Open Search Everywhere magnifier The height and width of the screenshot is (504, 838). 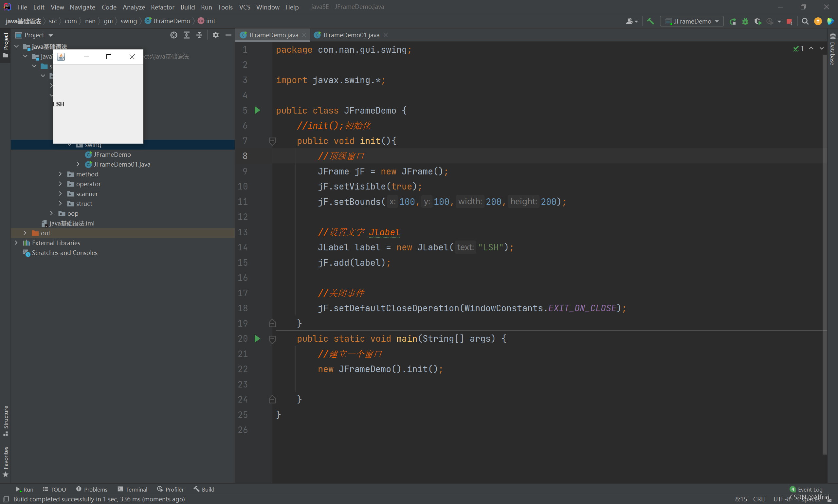pos(805,21)
